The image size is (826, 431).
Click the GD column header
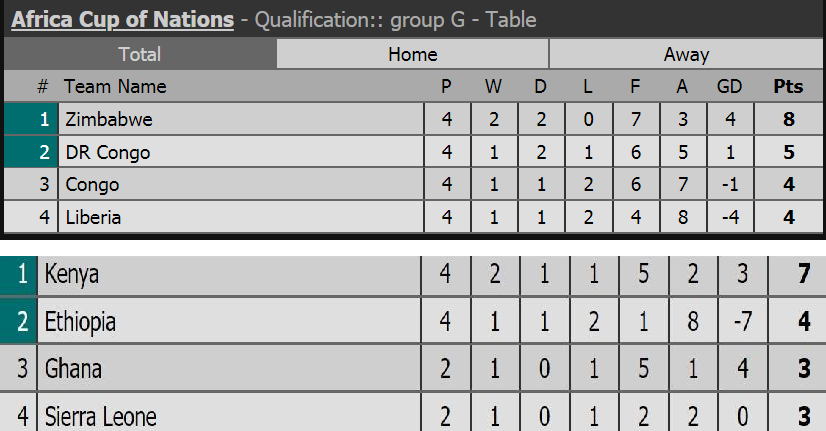pos(729,86)
